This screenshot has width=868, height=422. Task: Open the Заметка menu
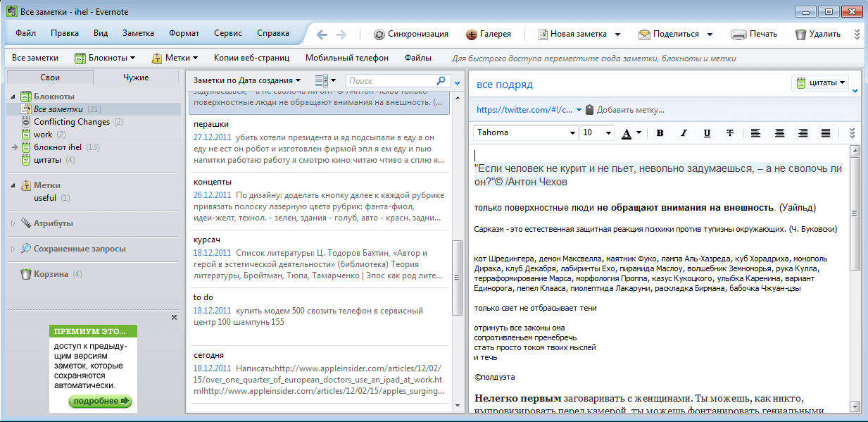[x=138, y=33]
